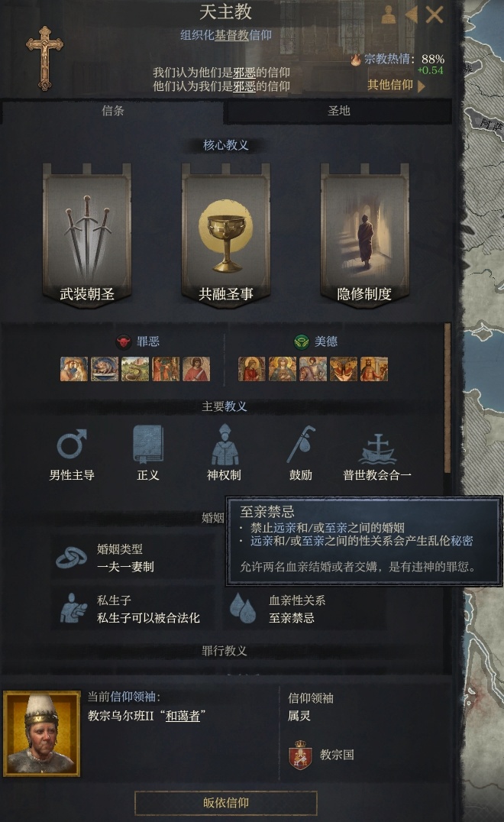
Task: Select the 神权制 bishop doctrine icon
Action: click(x=225, y=445)
